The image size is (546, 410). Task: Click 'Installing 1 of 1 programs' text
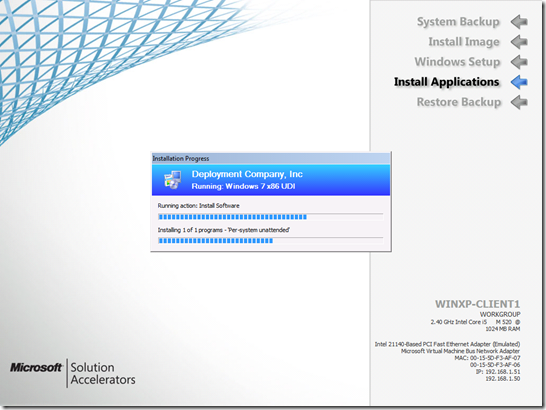point(224,230)
